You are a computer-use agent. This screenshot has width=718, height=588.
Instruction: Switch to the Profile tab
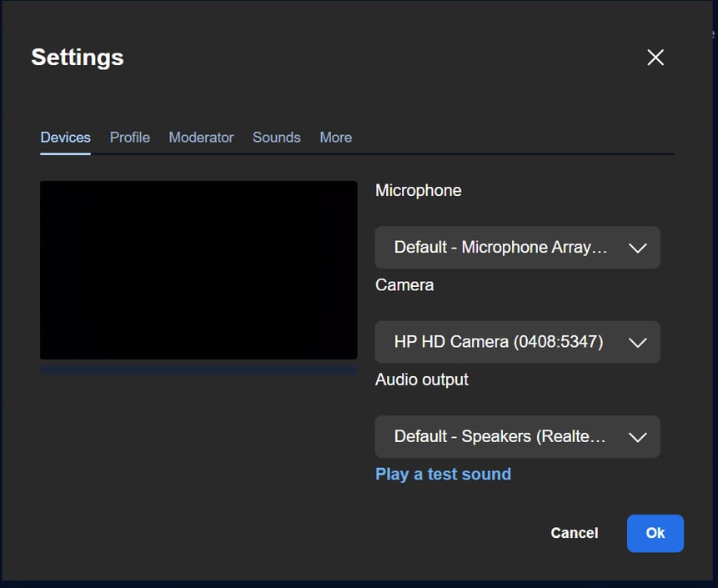point(130,138)
